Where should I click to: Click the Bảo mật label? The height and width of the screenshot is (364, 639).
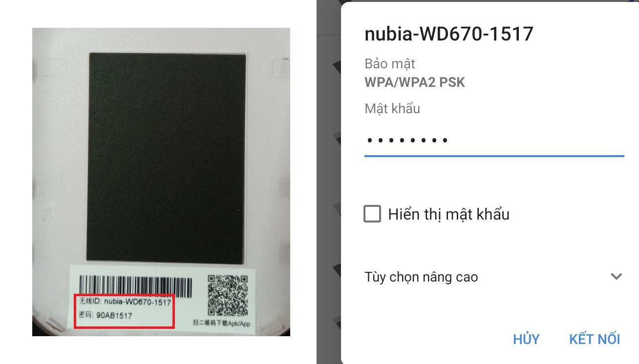tap(390, 64)
